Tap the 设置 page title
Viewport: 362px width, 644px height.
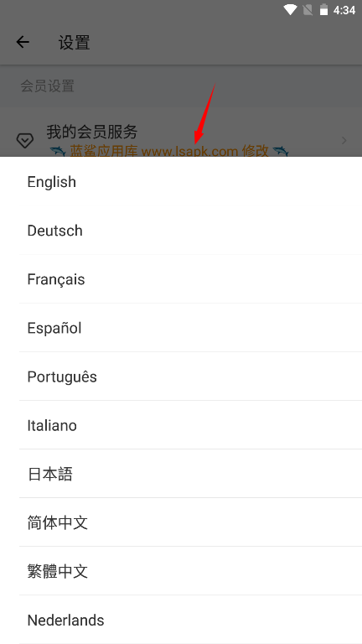[75, 42]
